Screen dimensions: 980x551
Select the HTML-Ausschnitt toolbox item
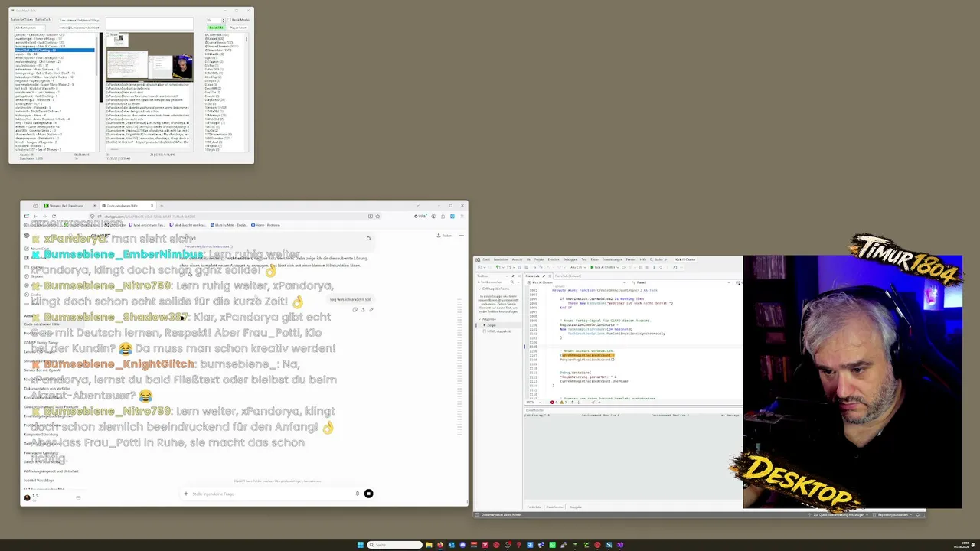pyautogui.click(x=499, y=331)
